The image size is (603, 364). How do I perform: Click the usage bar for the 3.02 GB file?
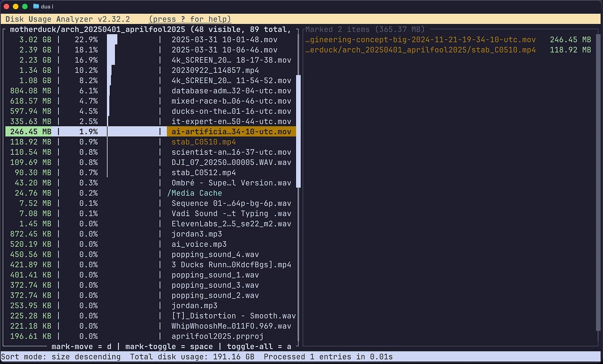click(112, 40)
